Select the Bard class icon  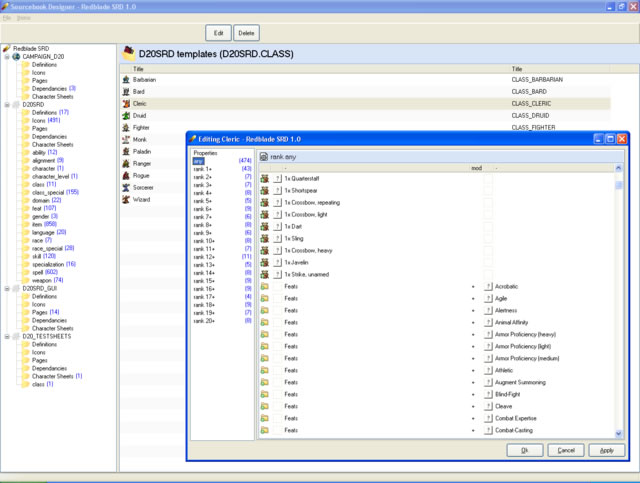(x=126, y=91)
